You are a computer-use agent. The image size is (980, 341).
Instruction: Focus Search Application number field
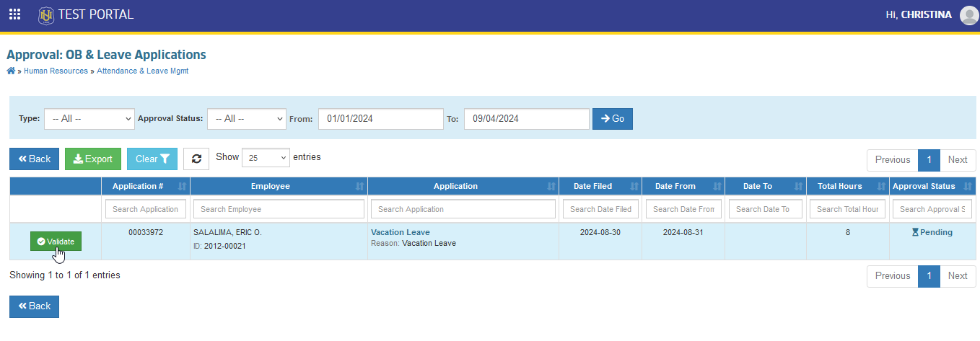(146, 209)
